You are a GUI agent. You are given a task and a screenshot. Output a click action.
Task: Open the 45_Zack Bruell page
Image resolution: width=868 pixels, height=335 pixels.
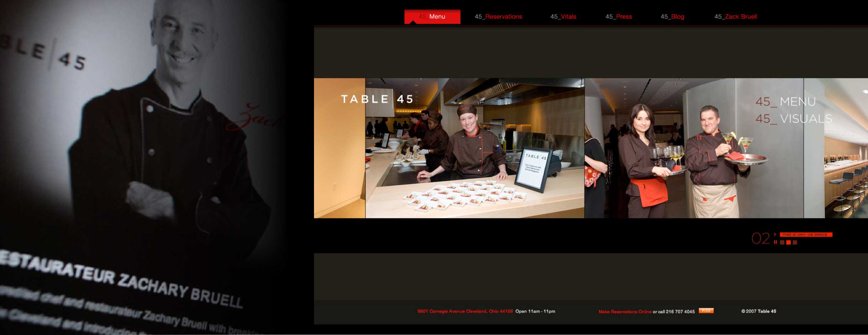tap(736, 16)
